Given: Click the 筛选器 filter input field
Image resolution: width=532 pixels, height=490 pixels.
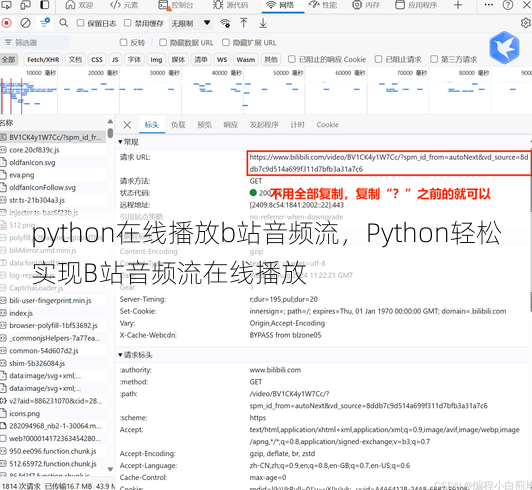Looking at the screenshot, I should pos(35,42).
